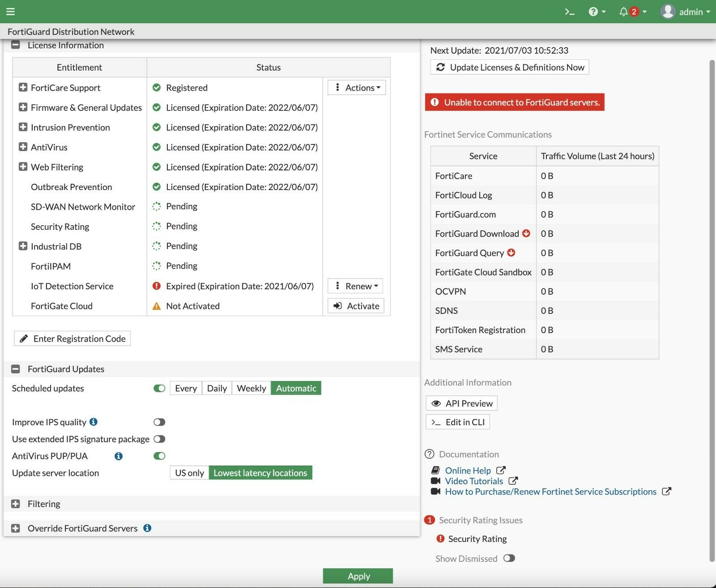716x588 pixels.
Task: Disable AntiVirus PUP/PUA toggle
Action: [x=159, y=456]
